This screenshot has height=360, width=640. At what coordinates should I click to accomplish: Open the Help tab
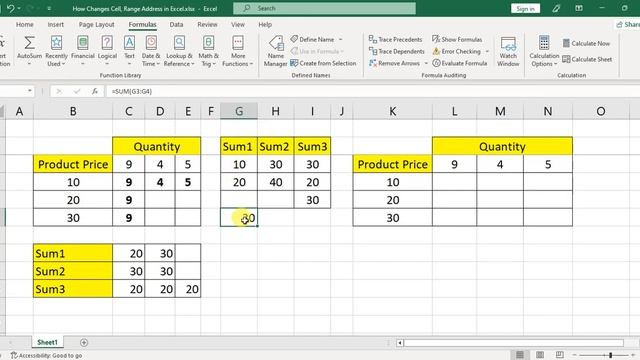click(x=265, y=24)
